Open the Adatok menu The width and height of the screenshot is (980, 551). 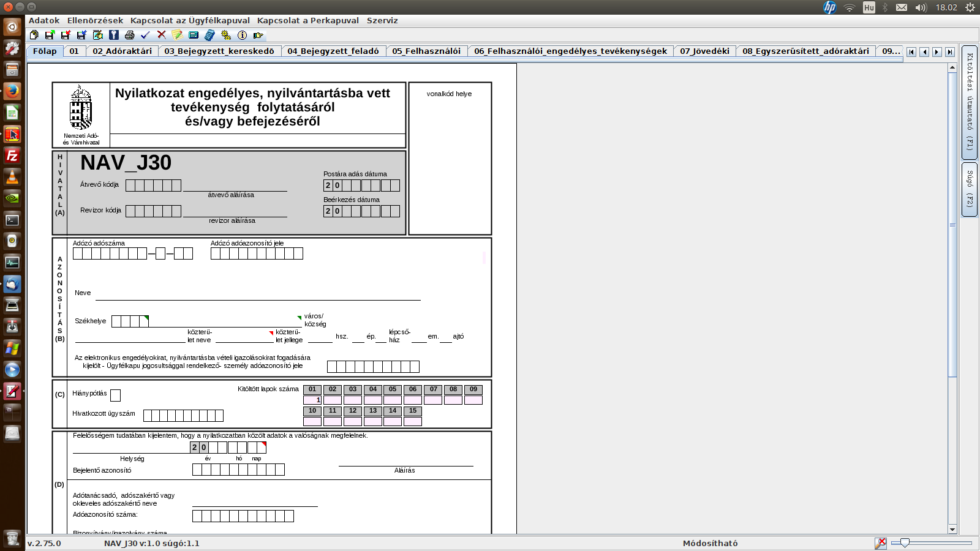44,20
